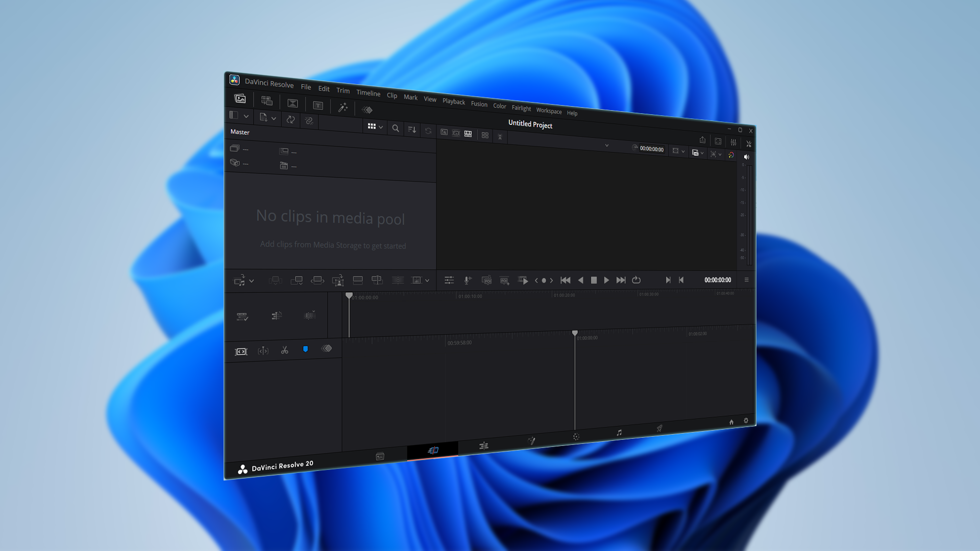This screenshot has width=980, height=551.
Task: Open the Deliver page rocket icon
Action: (x=659, y=429)
